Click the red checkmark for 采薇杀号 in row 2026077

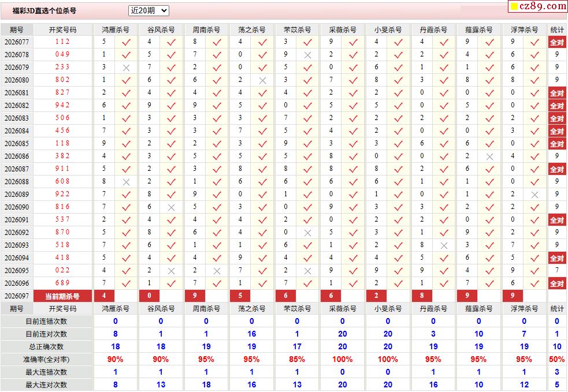(x=353, y=42)
